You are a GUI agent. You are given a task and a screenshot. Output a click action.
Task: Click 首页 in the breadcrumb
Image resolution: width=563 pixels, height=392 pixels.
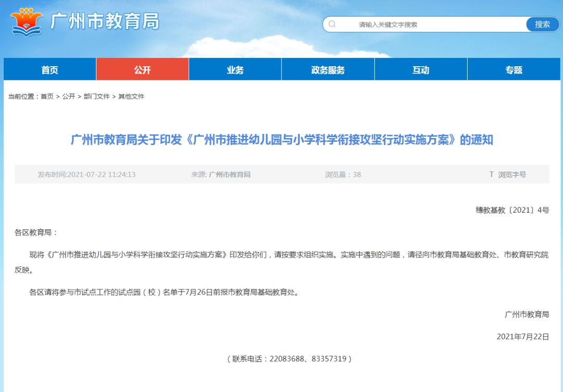click(47, 96)
